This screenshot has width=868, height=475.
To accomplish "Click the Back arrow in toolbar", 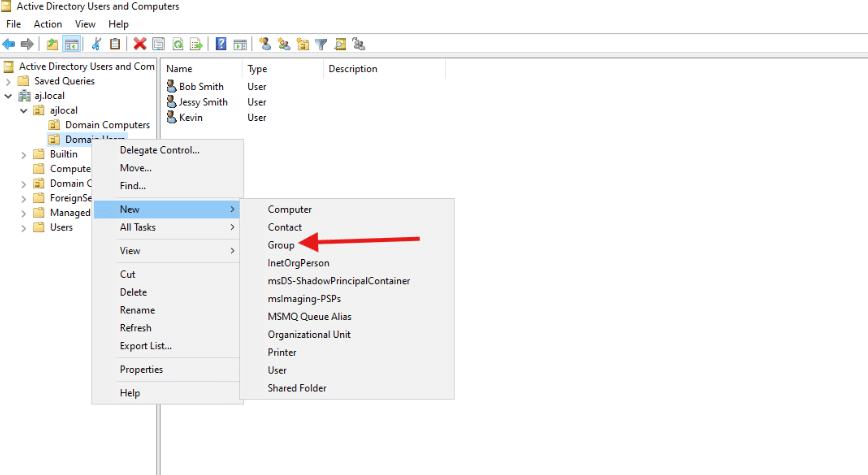I will coord(9,44).
